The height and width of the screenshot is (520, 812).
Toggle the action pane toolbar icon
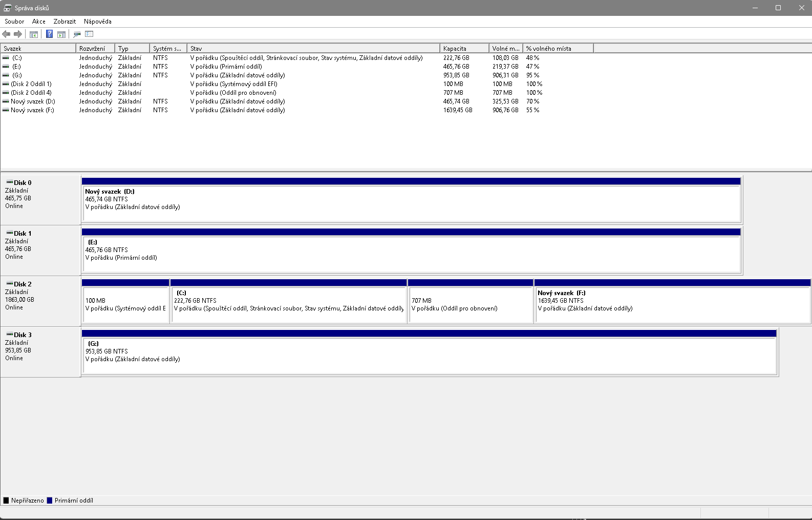(x=61, y=34)
